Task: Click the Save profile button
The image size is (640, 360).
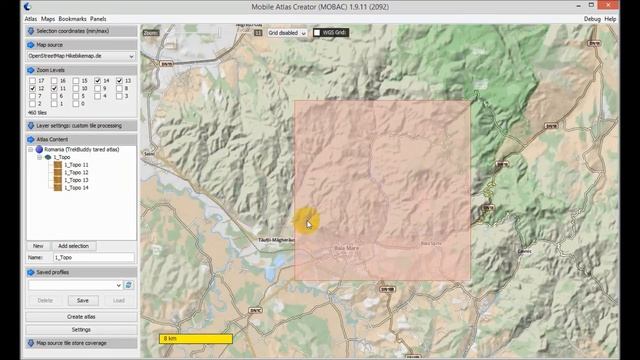Action: (83, 301)
